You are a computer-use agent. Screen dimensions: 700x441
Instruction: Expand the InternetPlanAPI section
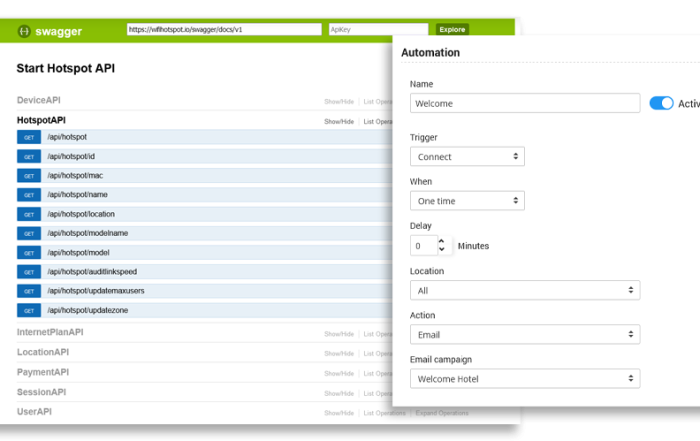tap(50, 332)
